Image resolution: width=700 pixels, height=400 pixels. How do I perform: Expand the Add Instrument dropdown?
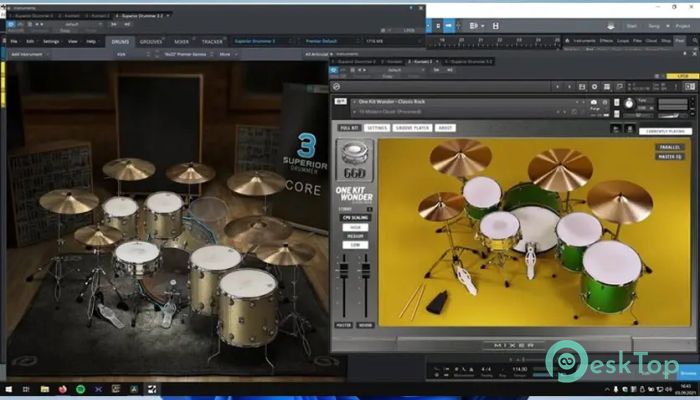click(x=29, y=54)
